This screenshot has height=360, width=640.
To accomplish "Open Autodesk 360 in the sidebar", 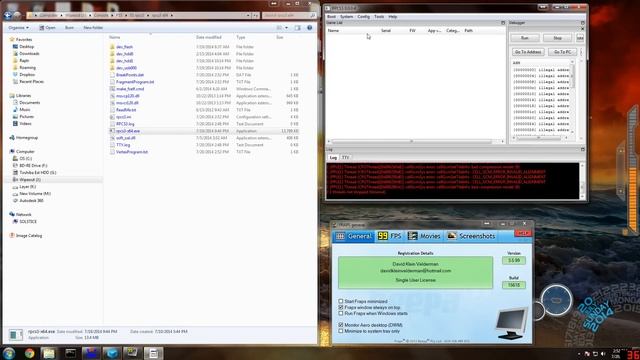I will [31, 200].
